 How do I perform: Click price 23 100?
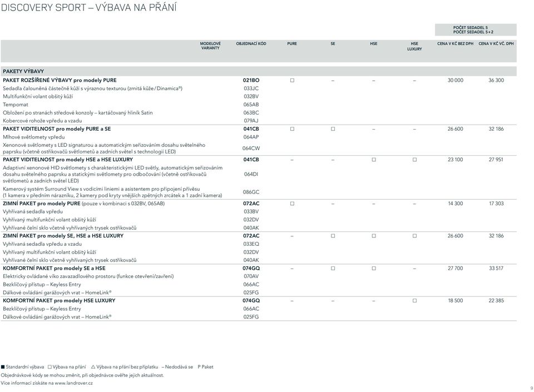456,160
